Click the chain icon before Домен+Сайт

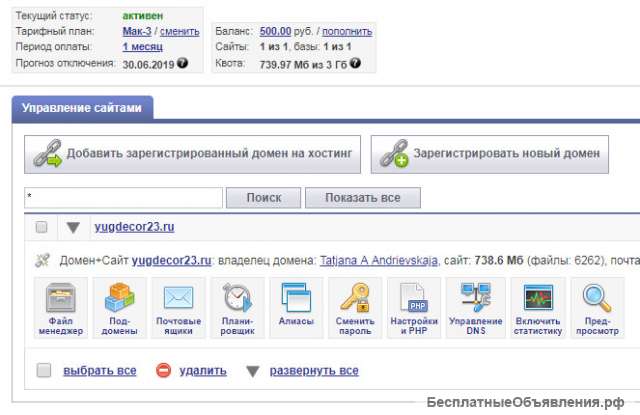click(42, 260)
